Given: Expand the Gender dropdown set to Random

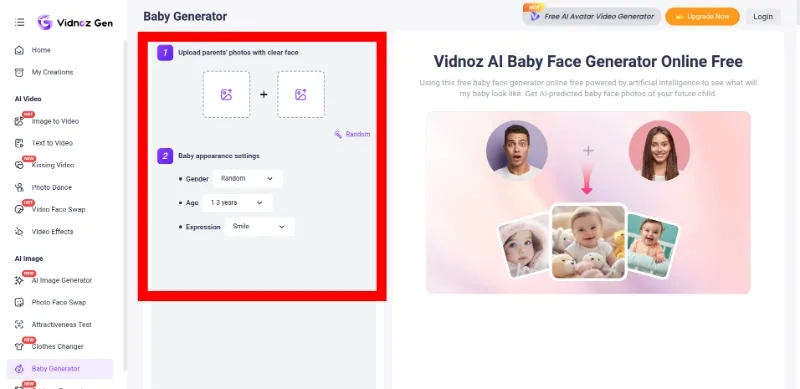Looking at the screenshot, I should pyautogui.click(x=247, y=179).
